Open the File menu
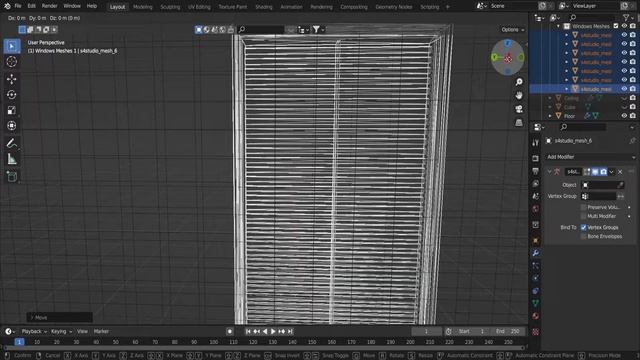The width and height of the screenshot is (640, 360). coord(18,6)
